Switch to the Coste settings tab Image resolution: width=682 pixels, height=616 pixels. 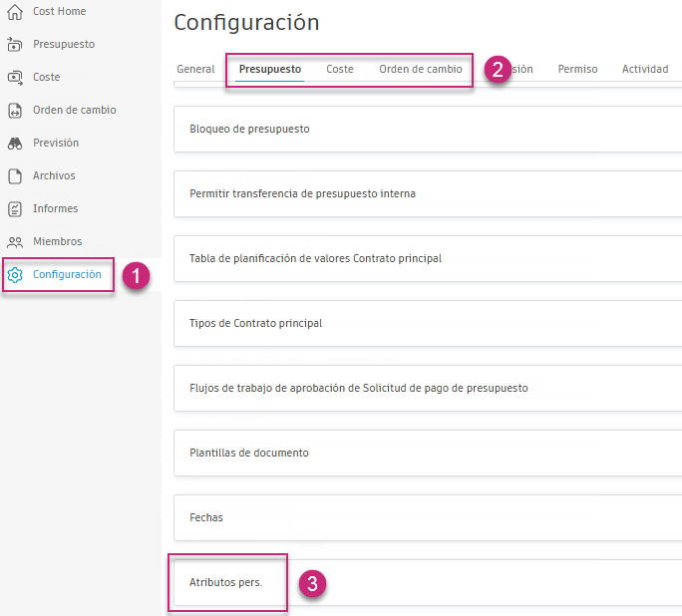[x=340, y=69]
